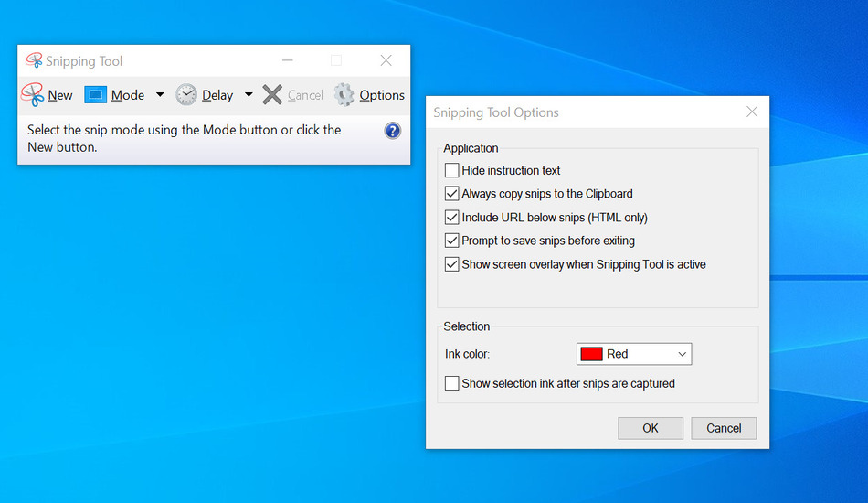The image size is (868, 503).
Task: Click the Cancel button in Options dialog
Action: click(724, 428)
